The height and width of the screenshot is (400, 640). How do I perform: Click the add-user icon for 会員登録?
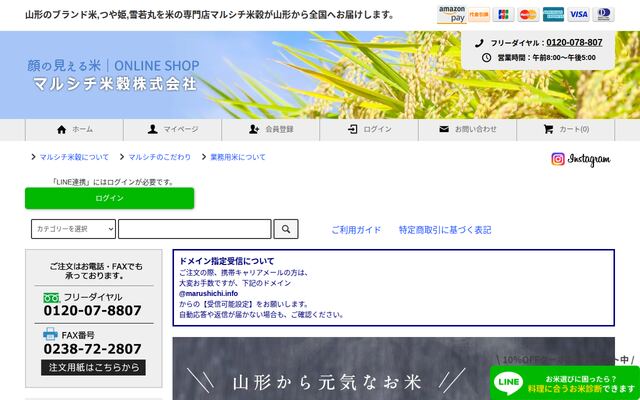pyautogui.click(x=254, y=129)
